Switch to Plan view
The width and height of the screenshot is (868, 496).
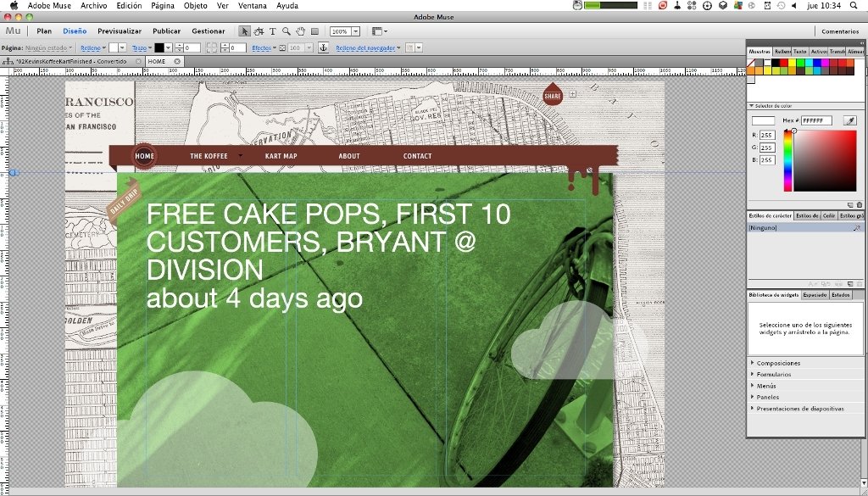click(x=44, y=31)
